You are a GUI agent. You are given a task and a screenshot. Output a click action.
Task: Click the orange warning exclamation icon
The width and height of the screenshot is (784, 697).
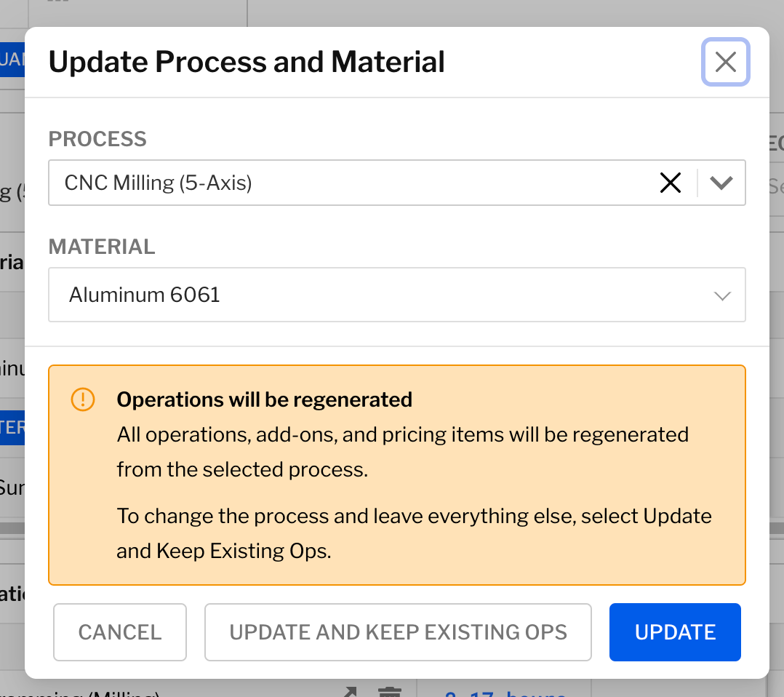point(83,399)
